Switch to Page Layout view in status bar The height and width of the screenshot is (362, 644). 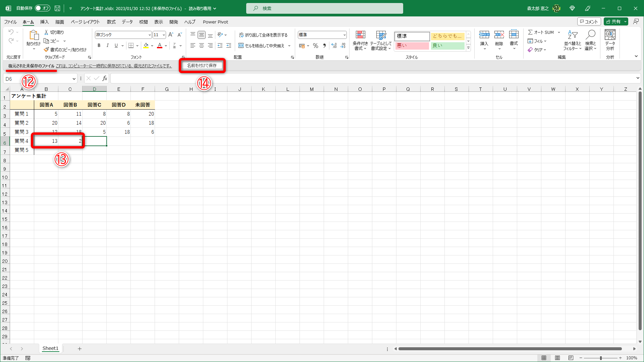tap(557, 358)
